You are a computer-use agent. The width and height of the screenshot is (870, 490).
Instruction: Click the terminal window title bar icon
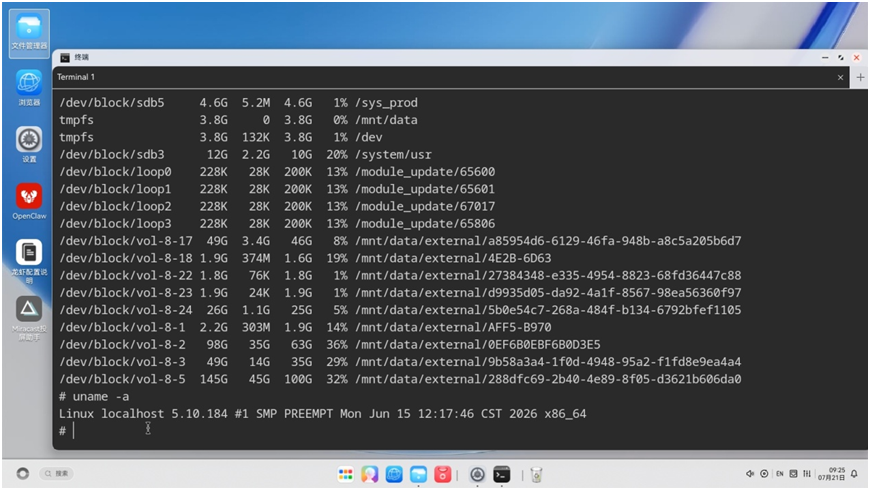click(65, 57)
